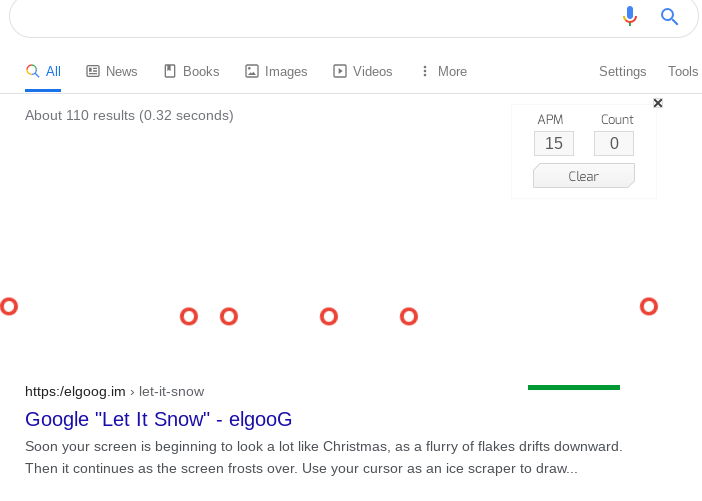
Task: Click the voice search microphone icon
Action: pos(629,16)
